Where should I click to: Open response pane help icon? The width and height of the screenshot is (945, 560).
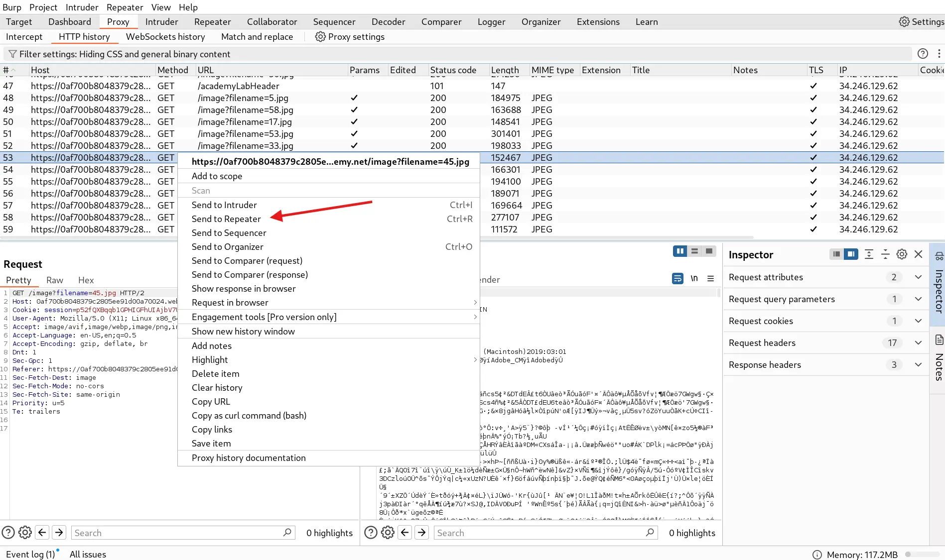pyautogui.click(x=371, y=533)
